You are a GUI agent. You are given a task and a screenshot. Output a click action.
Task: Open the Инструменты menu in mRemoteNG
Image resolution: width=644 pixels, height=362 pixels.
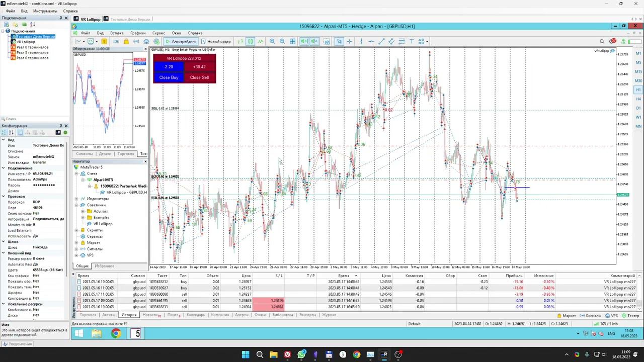pos(45,11)
